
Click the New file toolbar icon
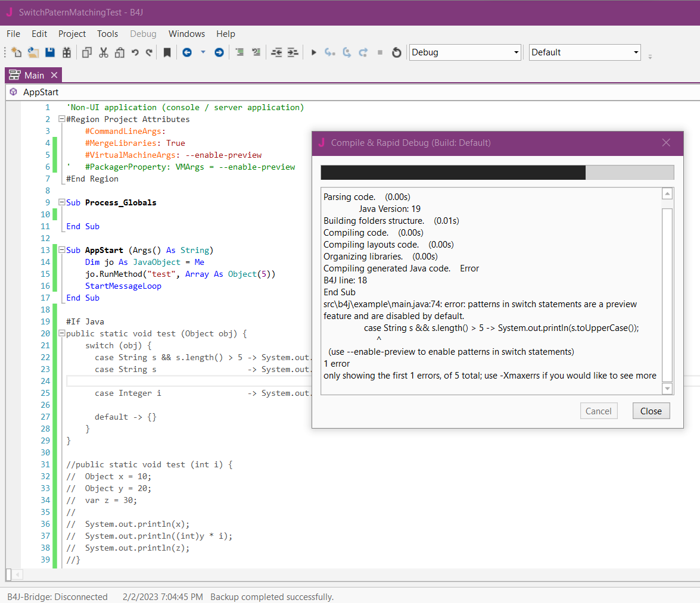tap(17, 52)
